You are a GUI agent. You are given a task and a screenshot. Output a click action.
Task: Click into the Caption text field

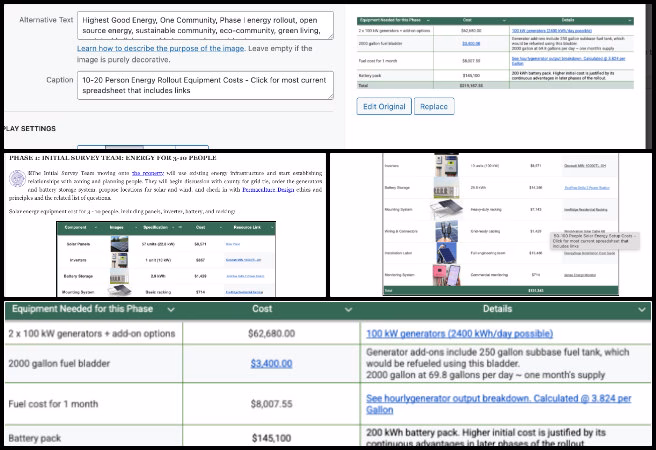click(205, 85)
